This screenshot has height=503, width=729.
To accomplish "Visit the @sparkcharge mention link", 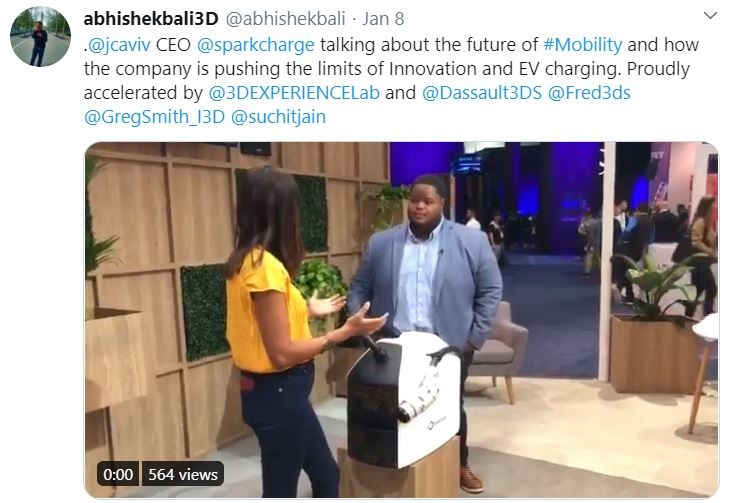I will click(256, 45).
